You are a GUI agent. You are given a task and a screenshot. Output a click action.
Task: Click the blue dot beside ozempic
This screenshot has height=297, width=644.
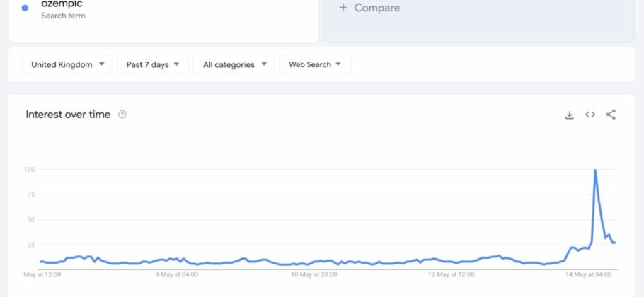(25, 8)
